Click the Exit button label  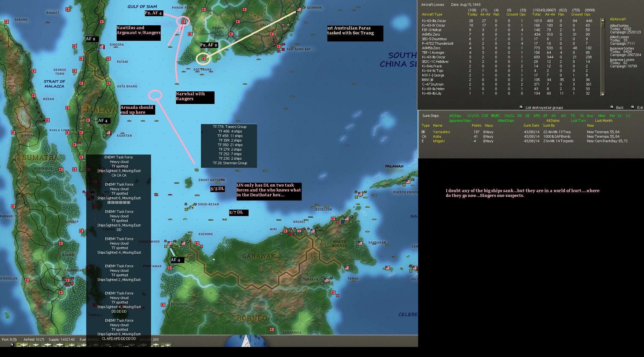coord(640,108)
